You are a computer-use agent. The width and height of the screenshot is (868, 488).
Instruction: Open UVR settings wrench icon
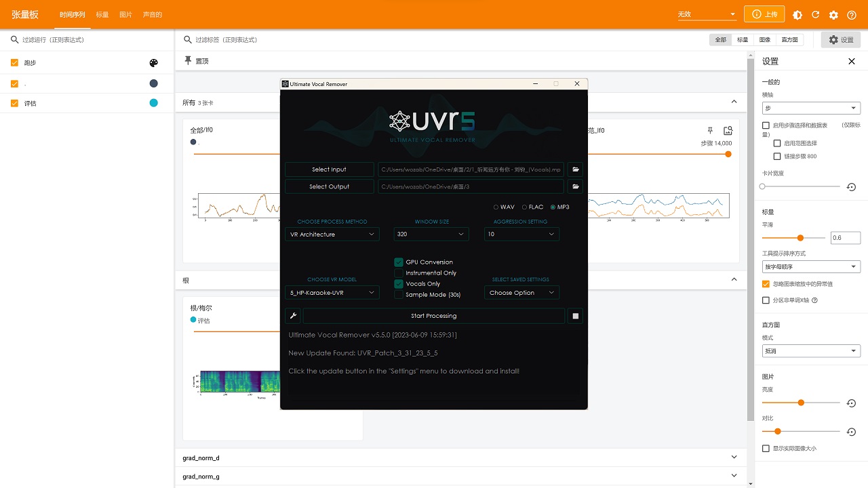coord(293,316)
